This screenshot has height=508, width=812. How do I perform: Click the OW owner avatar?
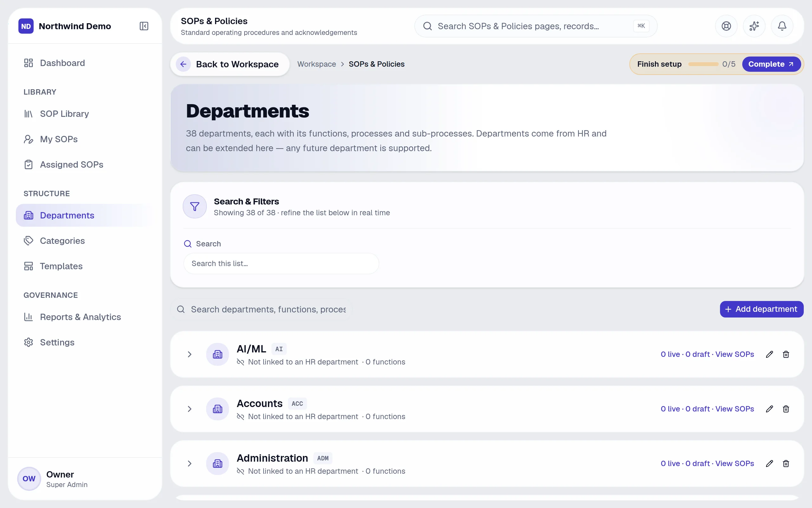(x=29, y=478)
